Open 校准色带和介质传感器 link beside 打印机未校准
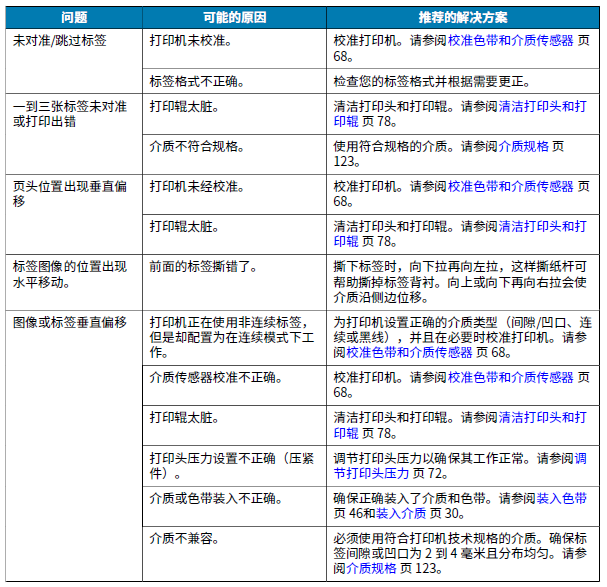Screen dimensions: 607x587 [x=510, y=40]
